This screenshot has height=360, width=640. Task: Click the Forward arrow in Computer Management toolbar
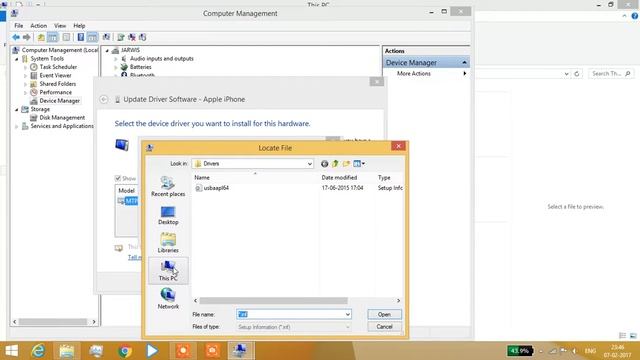pyautogui.click(x=27, y=38)
